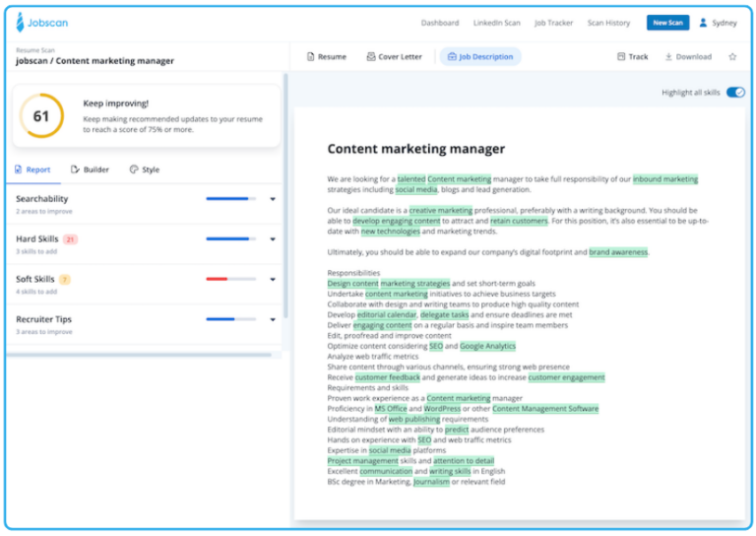Click the Sydney user profile icon

click(703, 23)
